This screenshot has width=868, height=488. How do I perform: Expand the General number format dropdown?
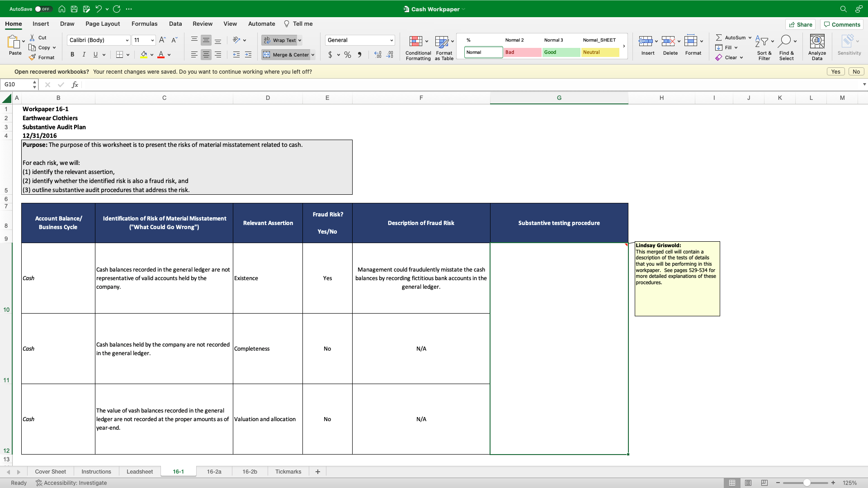391,40
